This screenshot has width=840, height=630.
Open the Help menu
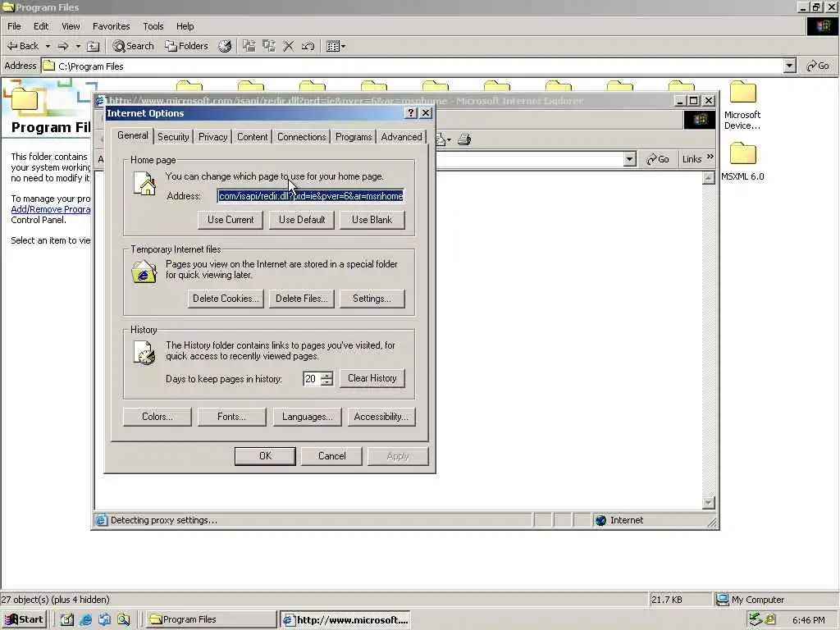[x=185, y=26]
